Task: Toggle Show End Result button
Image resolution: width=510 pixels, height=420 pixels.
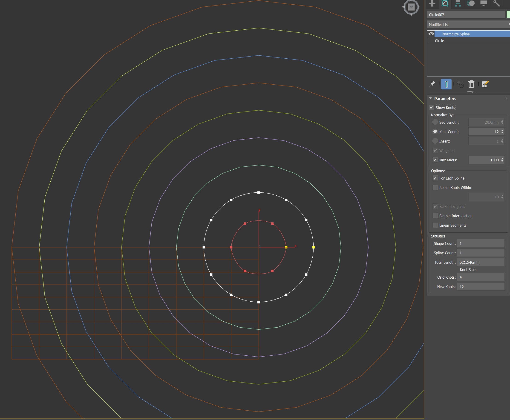Action: [446, 84]
